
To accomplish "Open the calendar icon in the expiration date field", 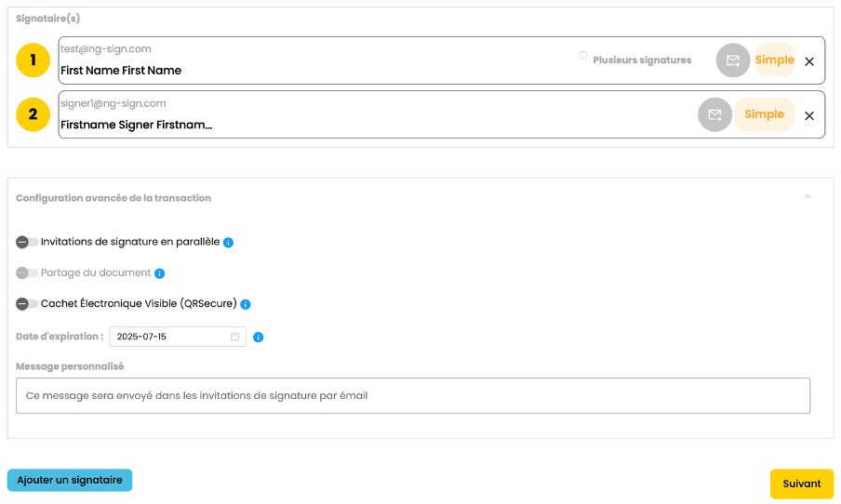I will click(235, 337).
